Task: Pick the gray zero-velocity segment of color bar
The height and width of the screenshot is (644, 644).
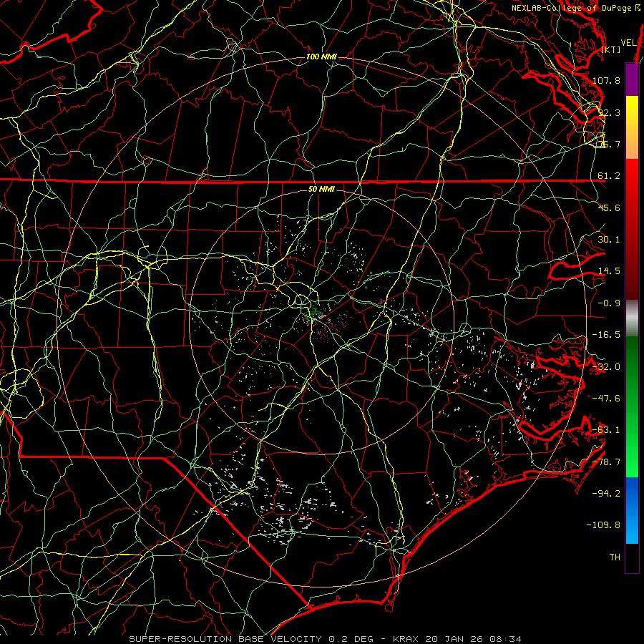Action: click(x=632, y=317)
